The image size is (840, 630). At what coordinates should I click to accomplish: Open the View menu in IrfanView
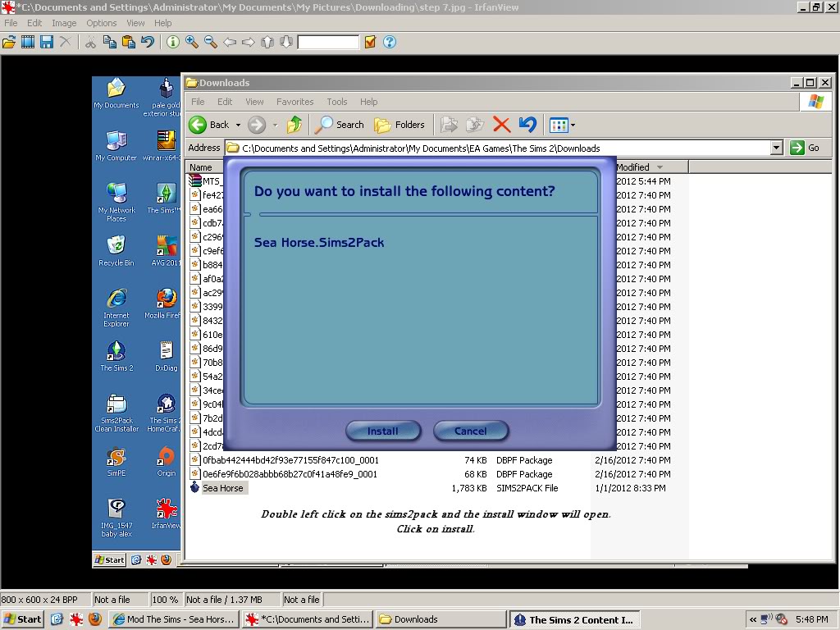coord(135,23)
